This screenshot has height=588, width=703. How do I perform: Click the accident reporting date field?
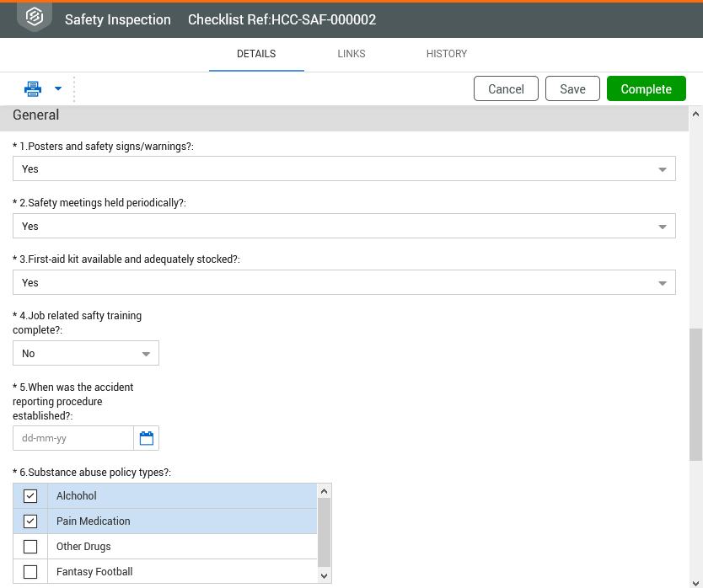[x=73, y=438]
